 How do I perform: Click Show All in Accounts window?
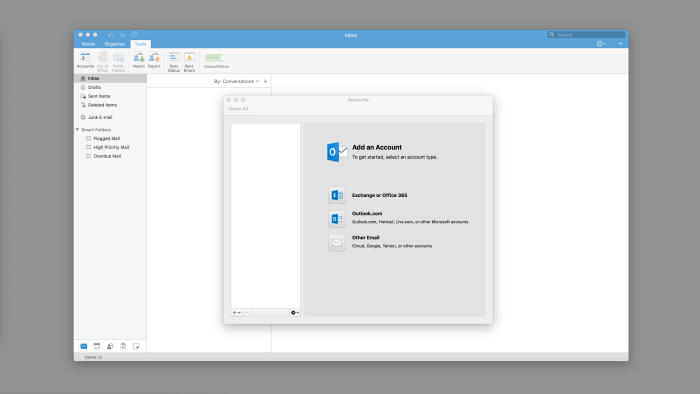[238, 109]
